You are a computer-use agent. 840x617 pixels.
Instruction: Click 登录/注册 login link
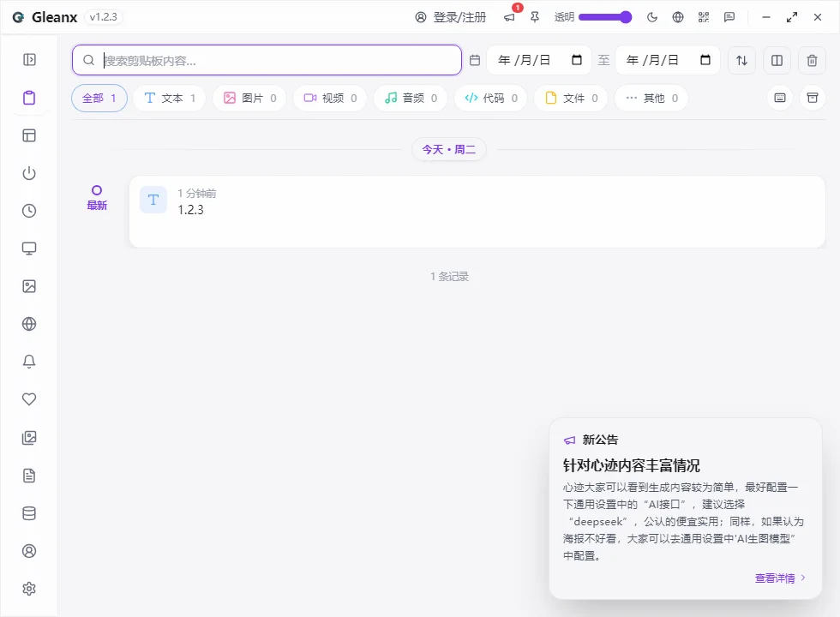click(x=451, y=17)
